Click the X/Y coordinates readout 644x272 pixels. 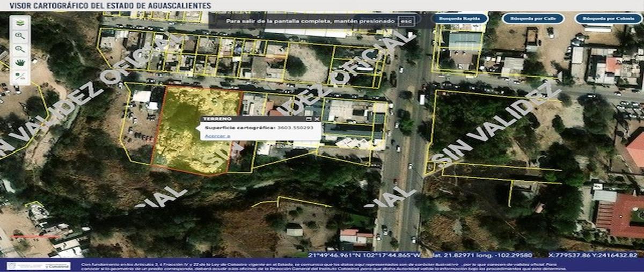[x=592, y=255]
